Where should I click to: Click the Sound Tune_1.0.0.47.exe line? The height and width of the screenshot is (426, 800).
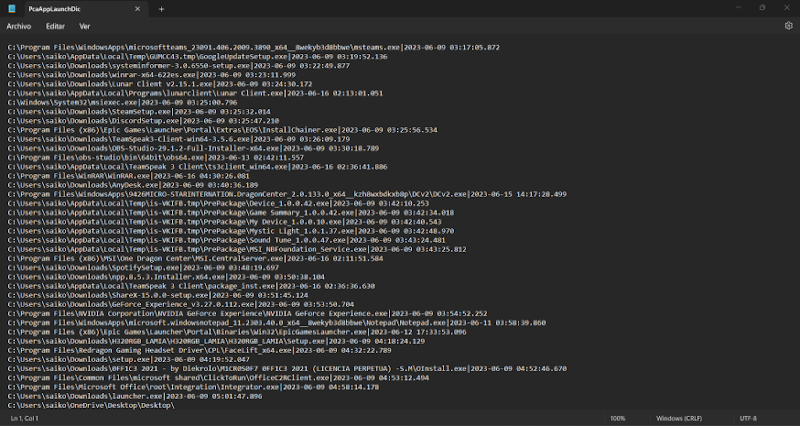[227, 240]
